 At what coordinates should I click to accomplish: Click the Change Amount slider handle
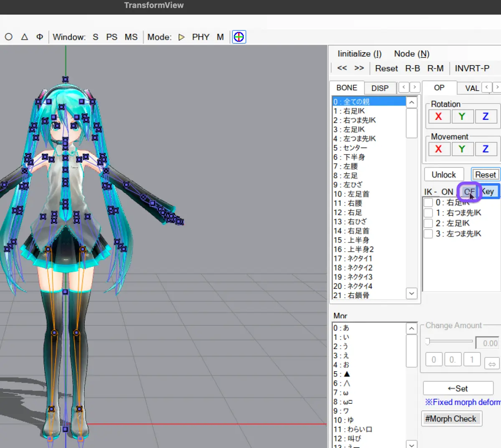(427, 342)
